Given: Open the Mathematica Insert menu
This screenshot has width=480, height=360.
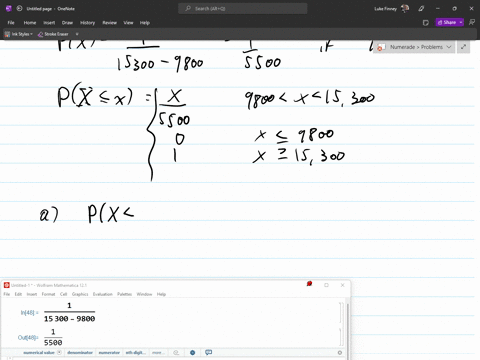Looking at the screenshot, I should pos(32,294).
